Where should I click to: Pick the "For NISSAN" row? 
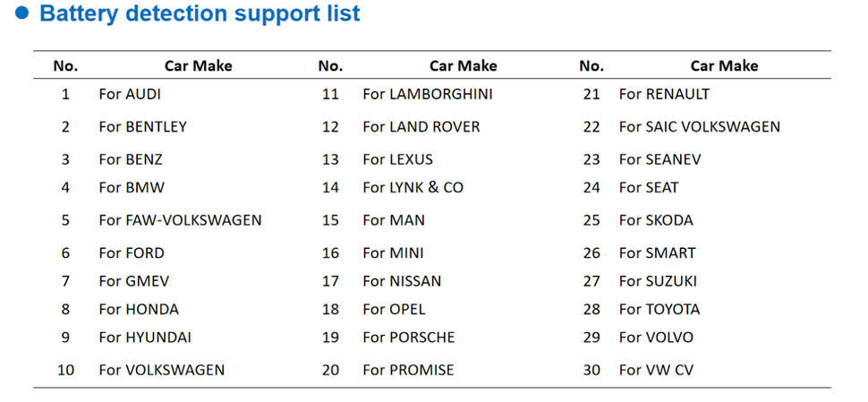point(402,281)
